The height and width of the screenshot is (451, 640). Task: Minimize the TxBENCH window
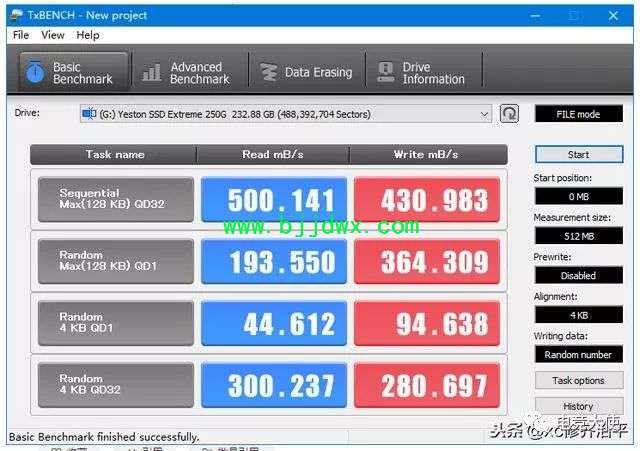(x=536, y=16)
